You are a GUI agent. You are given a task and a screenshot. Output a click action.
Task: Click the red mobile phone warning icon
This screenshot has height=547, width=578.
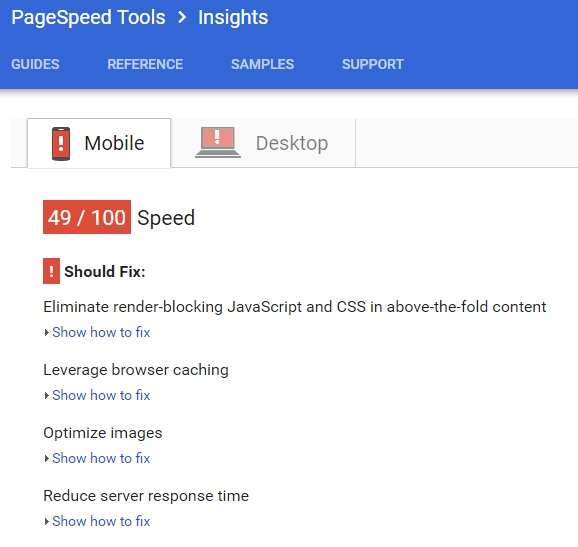click(x=61, y=144)
